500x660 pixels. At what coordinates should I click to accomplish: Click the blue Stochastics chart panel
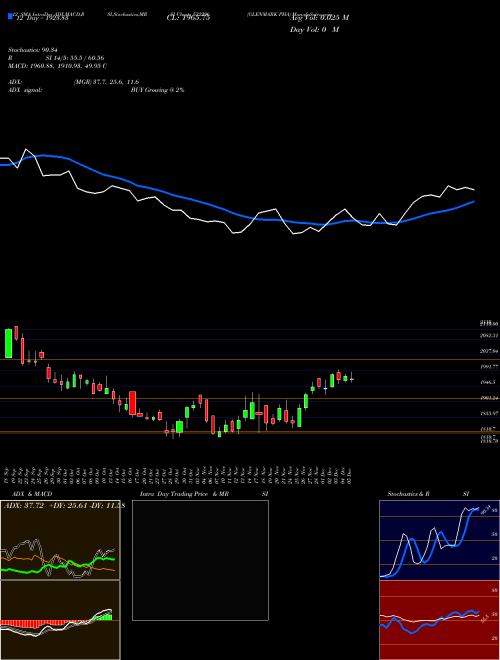click(x=439, y=540)
